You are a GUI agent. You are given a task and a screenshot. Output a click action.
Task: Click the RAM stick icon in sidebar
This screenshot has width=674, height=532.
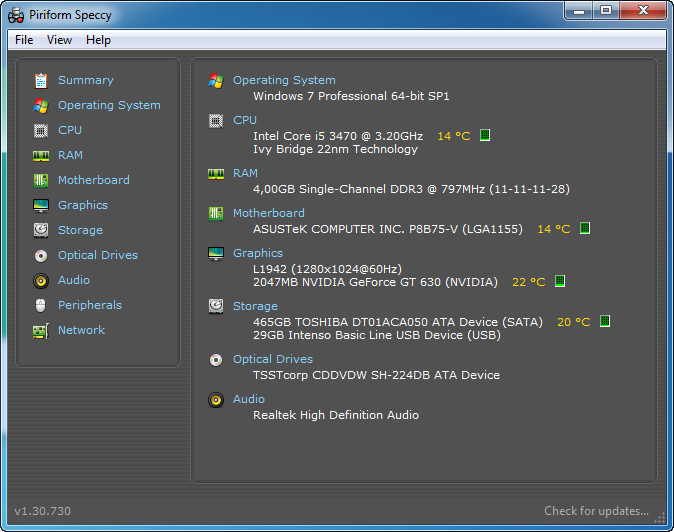coord(41,156)
